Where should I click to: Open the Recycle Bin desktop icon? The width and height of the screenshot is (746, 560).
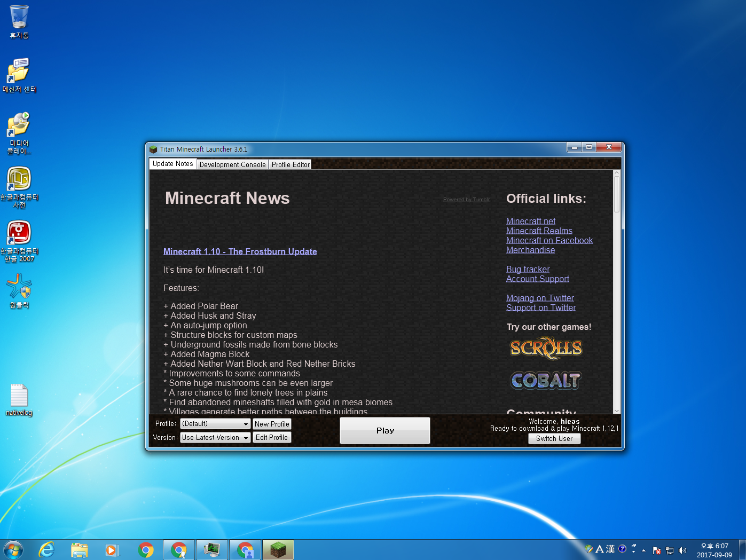[x=19, y=22]
